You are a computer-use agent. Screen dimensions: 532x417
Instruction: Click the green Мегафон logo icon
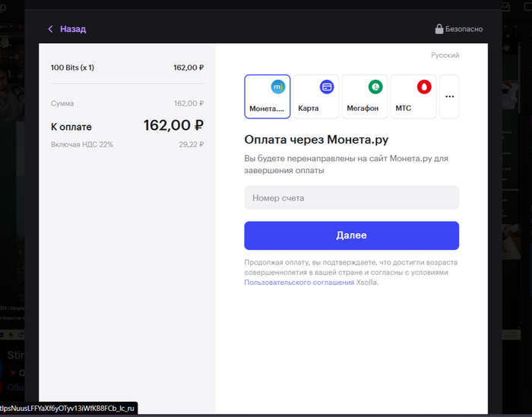point(375,87)
